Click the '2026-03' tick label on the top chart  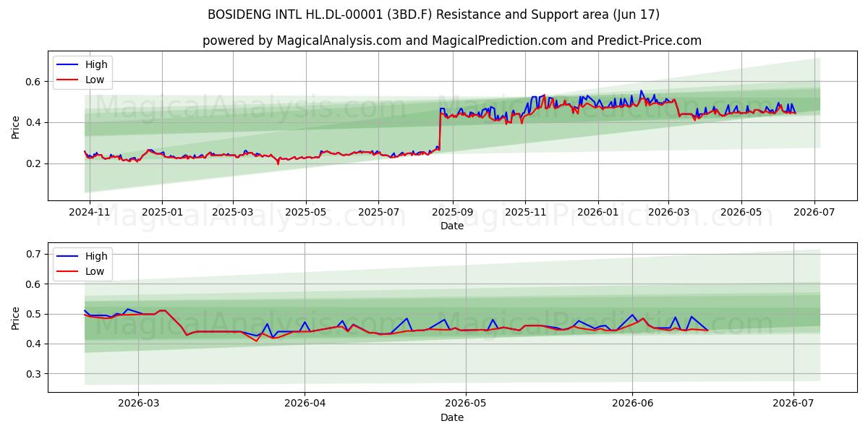668,213
